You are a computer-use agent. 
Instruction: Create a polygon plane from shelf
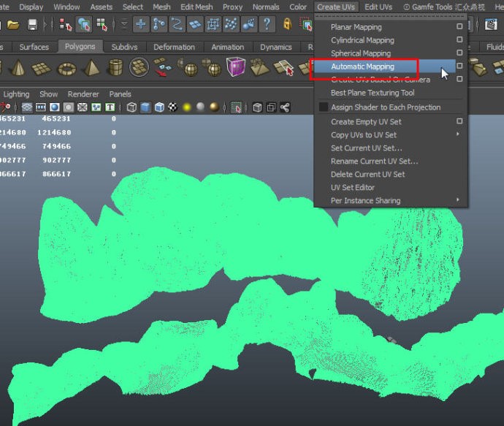point(41,69)
